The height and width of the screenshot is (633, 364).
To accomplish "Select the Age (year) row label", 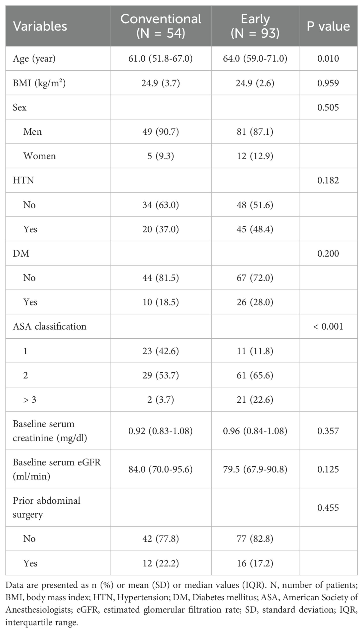I will (34, 59).
